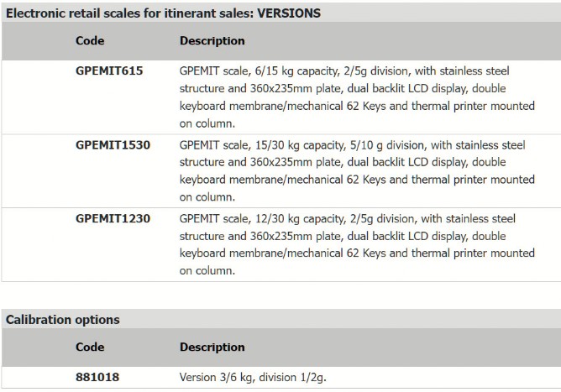Click the GPEMIT615 table row
The image size is (561, 392).
click(x=281, y=97)
